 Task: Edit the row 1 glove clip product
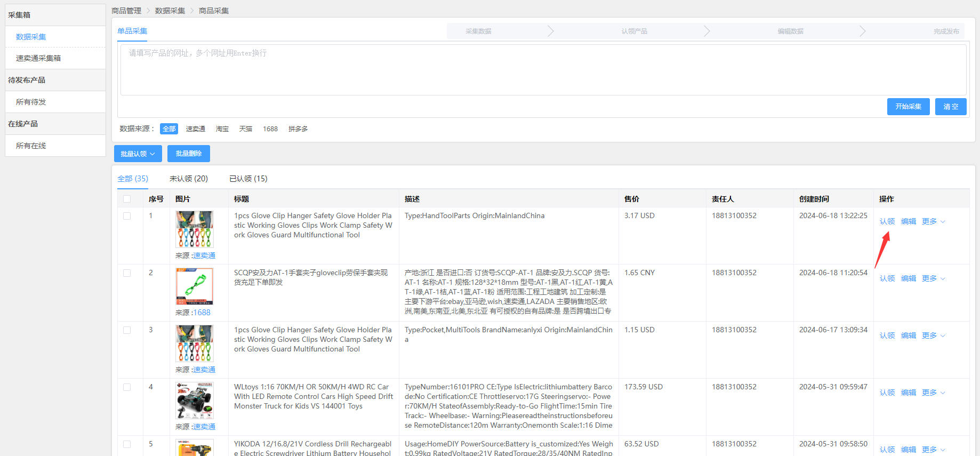pos(909,221)
